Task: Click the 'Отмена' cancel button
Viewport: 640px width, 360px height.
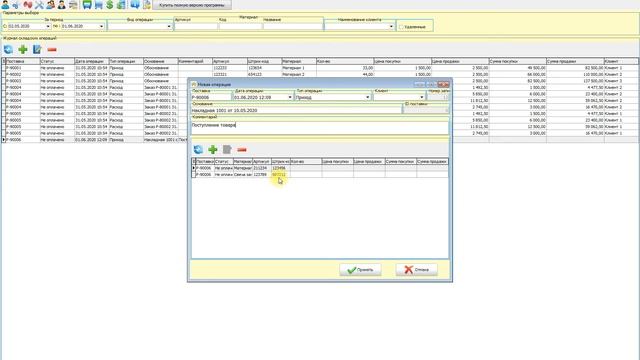Action: tap(416, 270)
